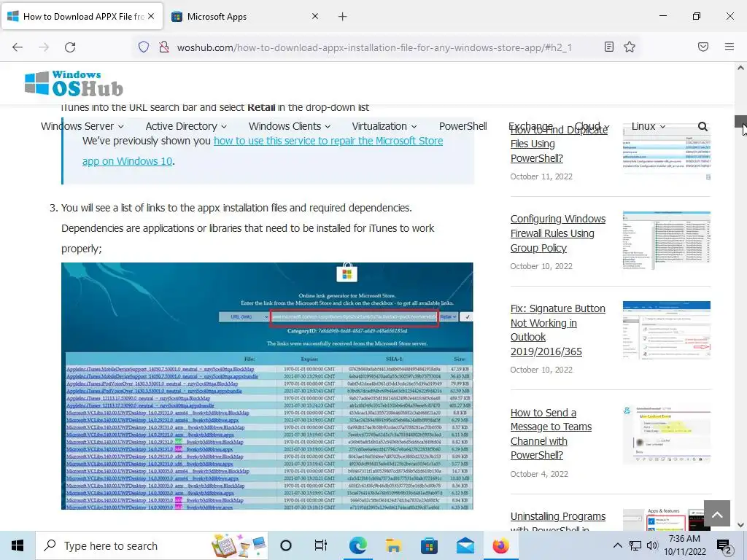
Task: Open the Windows Start menu
Action: point(18,545)
